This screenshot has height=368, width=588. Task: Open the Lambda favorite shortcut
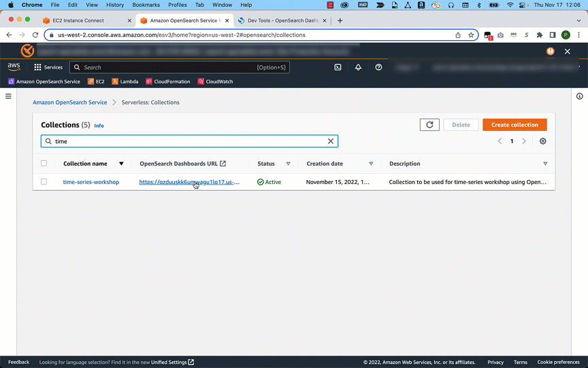click(x=125, y=82)
